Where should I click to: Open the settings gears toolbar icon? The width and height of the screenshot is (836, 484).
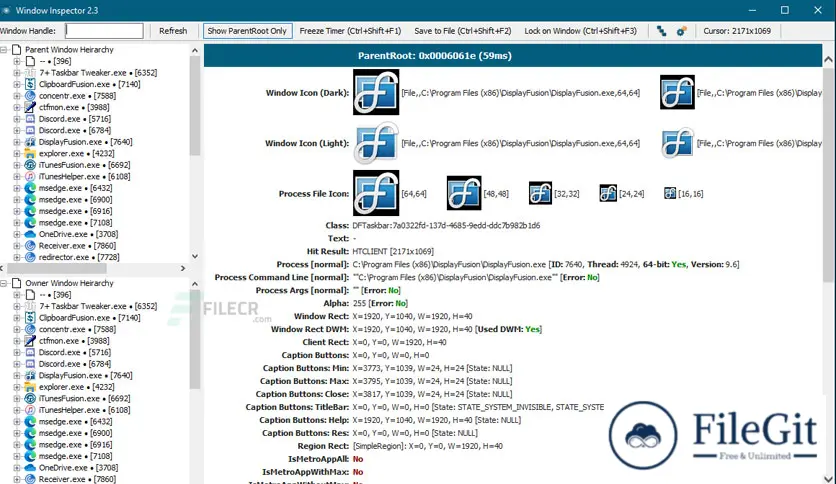pos(681,31)
